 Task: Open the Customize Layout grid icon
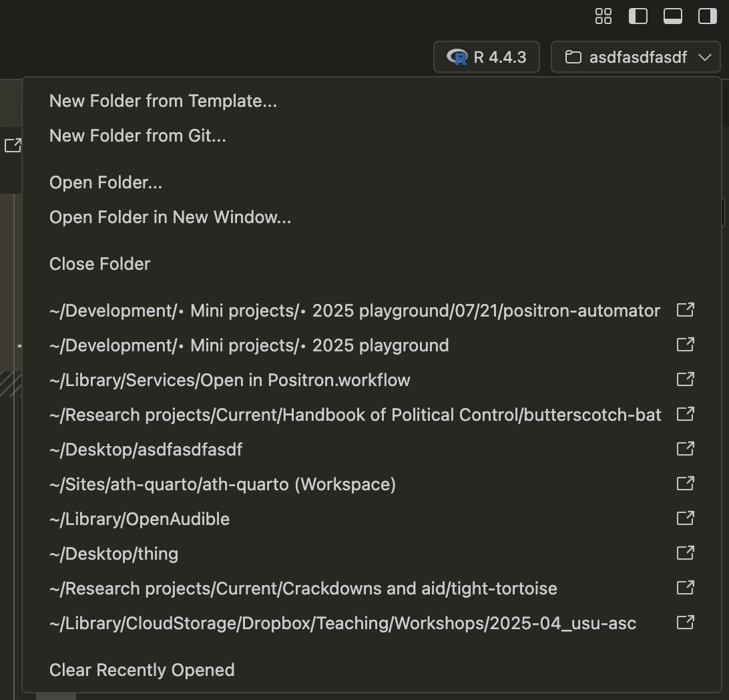point(603,16)
